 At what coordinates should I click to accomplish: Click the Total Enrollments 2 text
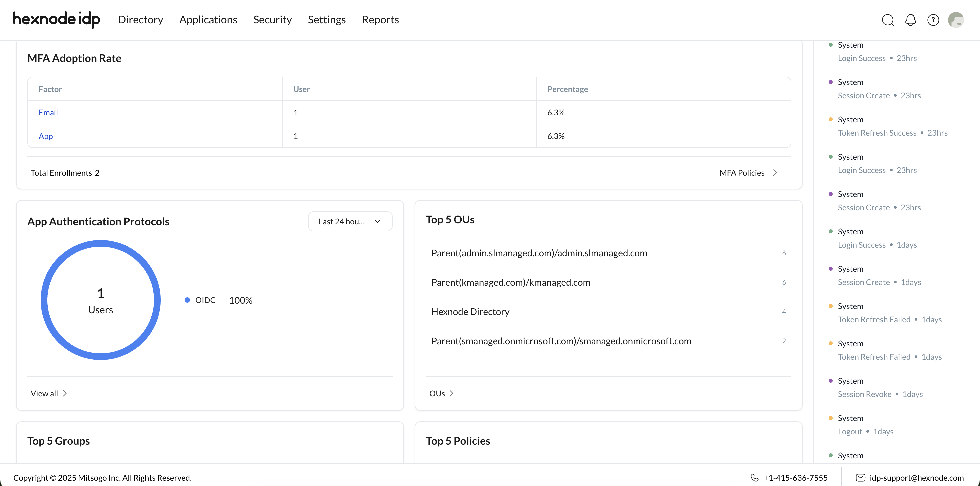pos(65,173)
